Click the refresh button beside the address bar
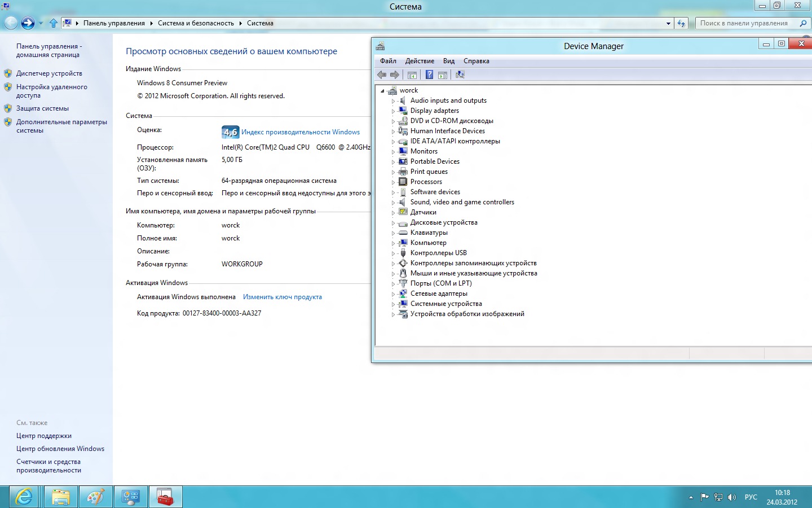The image size is (812, 508). (681, 23)
